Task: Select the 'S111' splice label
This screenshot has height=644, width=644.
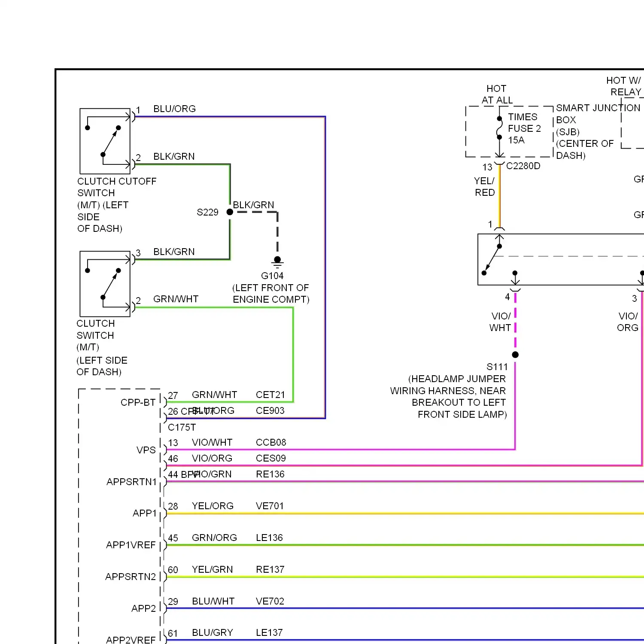Action: pos(497,367)
